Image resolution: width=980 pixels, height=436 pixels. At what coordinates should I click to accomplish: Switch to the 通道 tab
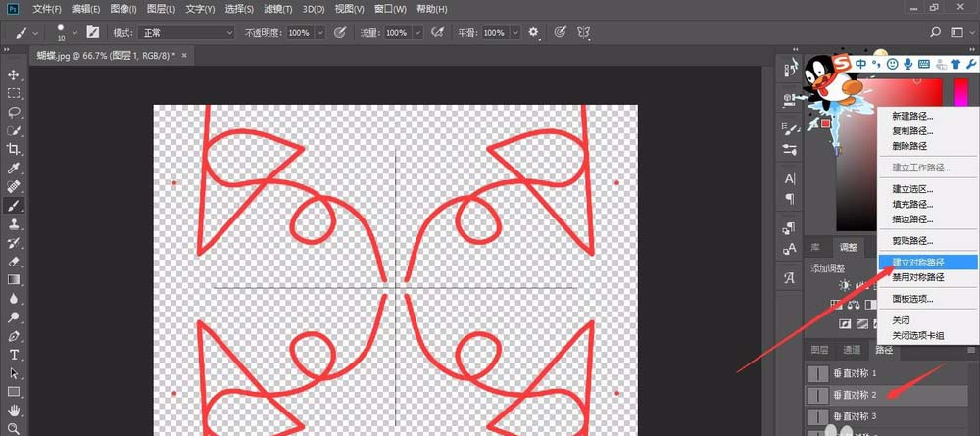tap(852, 350)
